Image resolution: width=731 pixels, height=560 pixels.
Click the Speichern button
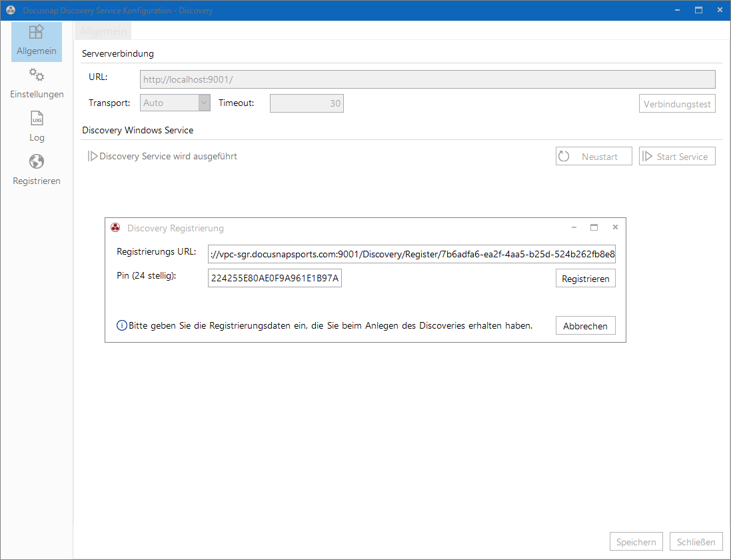point(636,542)
